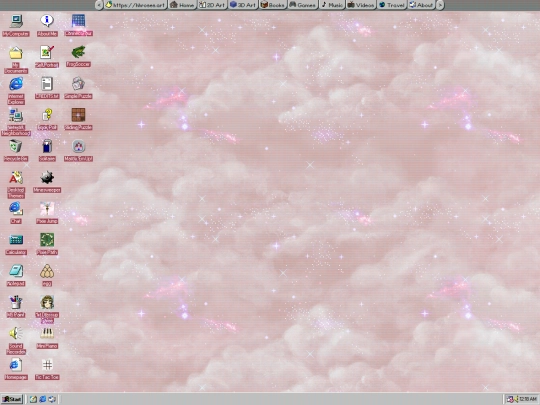The width and height of the screenshot is (540, 405).
Task: Switch to the 2D Art tab
Action: [212, 5]
